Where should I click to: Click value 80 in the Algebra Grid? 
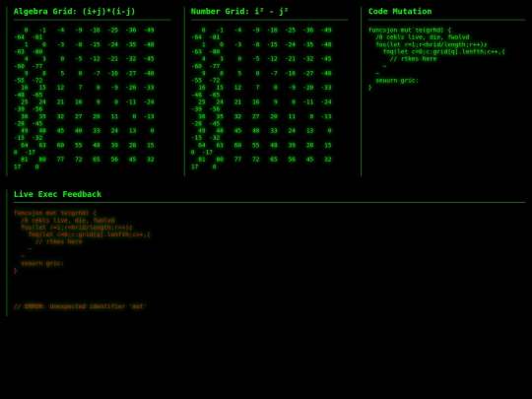42,160
